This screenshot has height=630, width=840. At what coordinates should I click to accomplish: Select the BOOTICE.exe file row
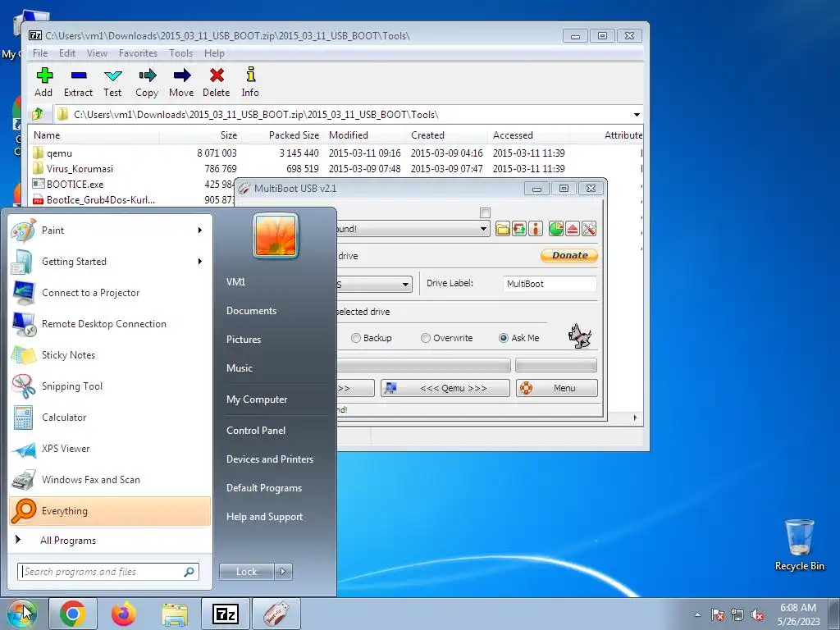[x=132, y=185]
